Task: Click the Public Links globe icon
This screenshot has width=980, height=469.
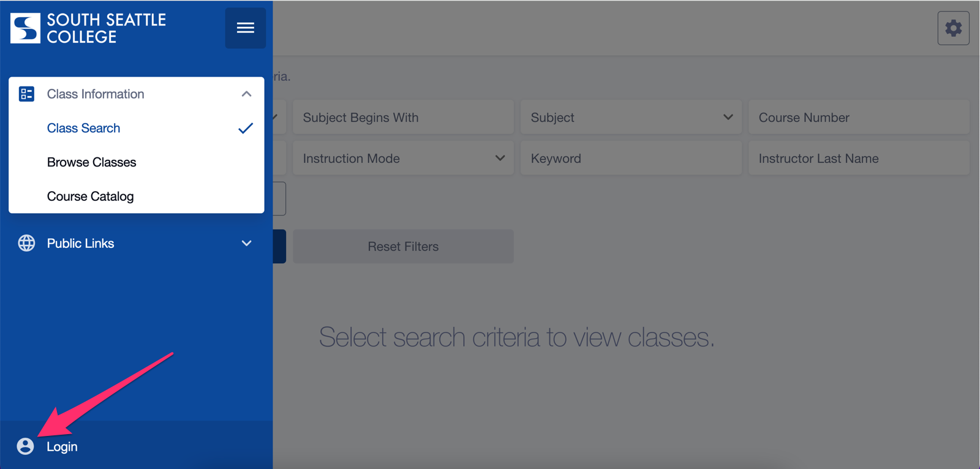Action: (26, 243)
